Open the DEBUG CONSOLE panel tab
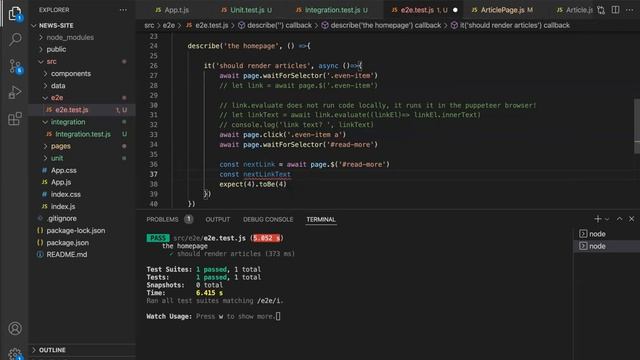This screenshot has height=360, width=640. pos(268,220)
